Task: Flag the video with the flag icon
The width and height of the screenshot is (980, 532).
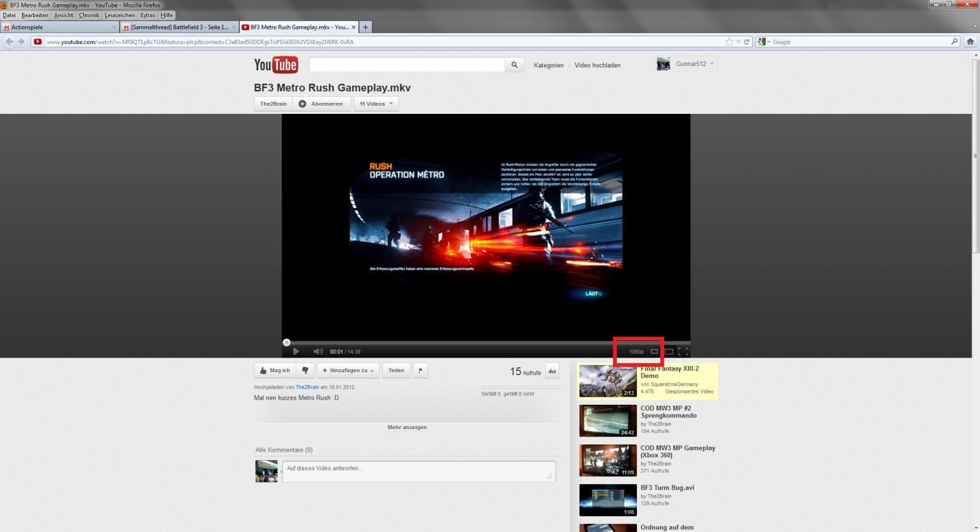Action: point(420,370)
